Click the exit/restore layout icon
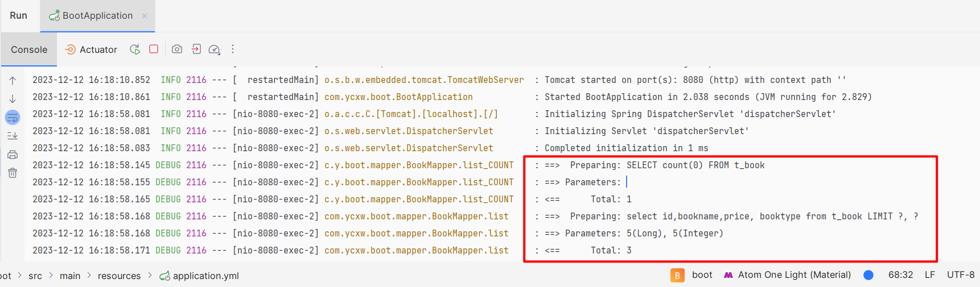This screenshot has width=980, height=287. [196, 49]
